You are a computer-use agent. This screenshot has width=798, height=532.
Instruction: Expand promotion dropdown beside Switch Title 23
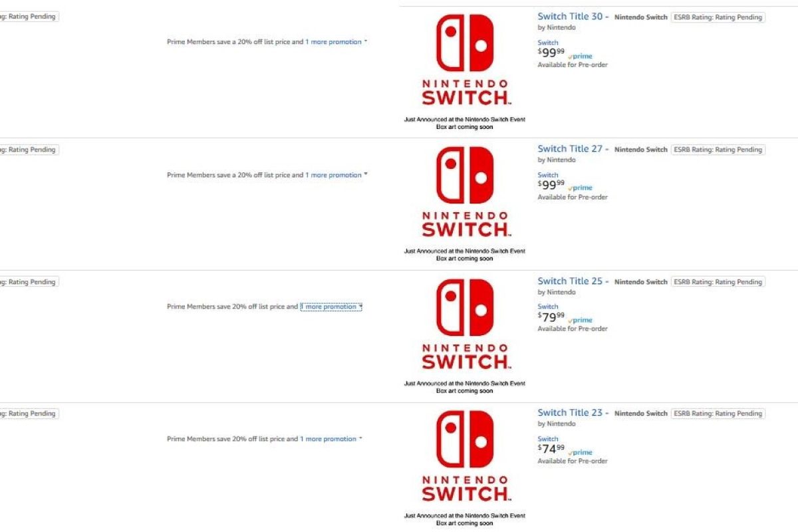331,439
